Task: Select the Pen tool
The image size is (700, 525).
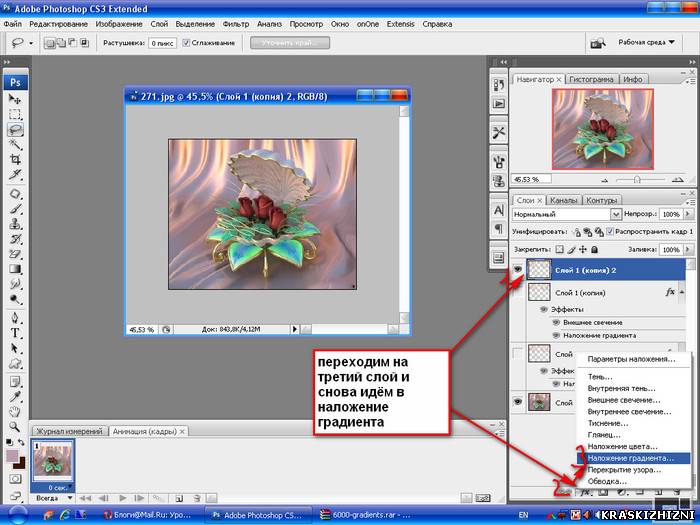Action: (15, 318)
